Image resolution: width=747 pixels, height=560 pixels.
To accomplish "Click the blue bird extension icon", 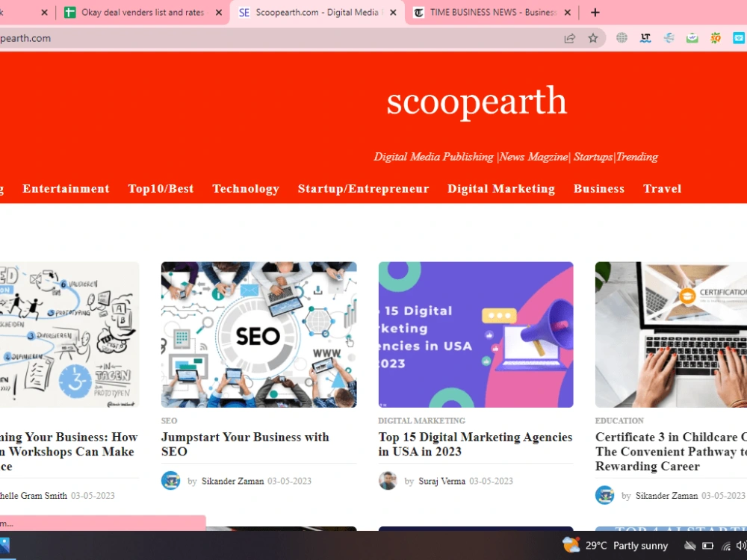I will 669,38.
